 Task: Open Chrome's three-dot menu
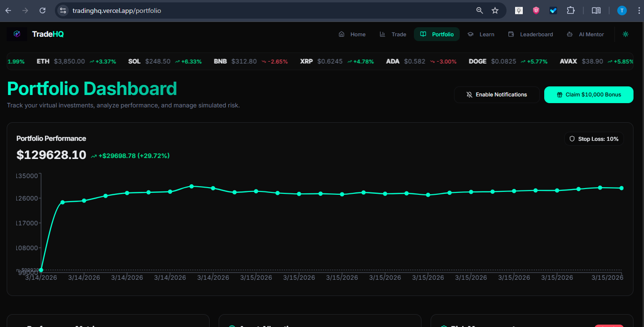[639, 10]
